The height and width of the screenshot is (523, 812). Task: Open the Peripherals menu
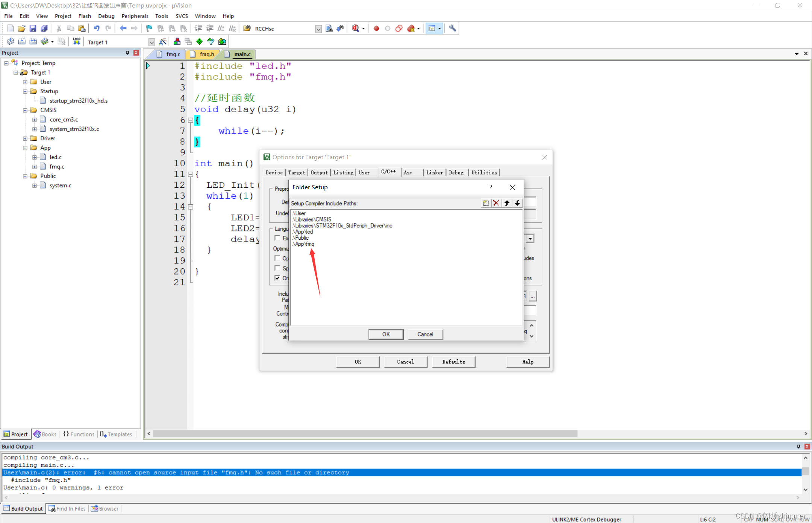[135, 16]
